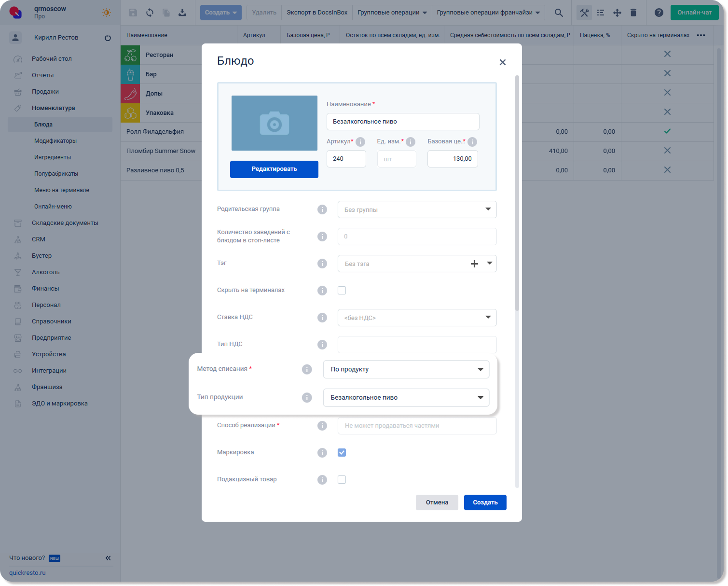Image resolution: width=728 pixels, height=586 pixels.
Task: Open Ингредиенты in the sidebar
Action: [x=53, y=157]
